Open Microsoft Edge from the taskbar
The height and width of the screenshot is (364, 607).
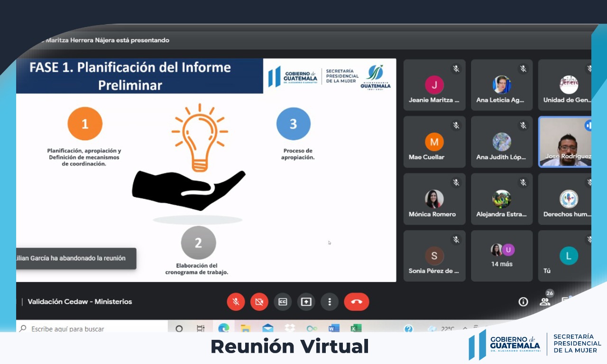(223, 328)
